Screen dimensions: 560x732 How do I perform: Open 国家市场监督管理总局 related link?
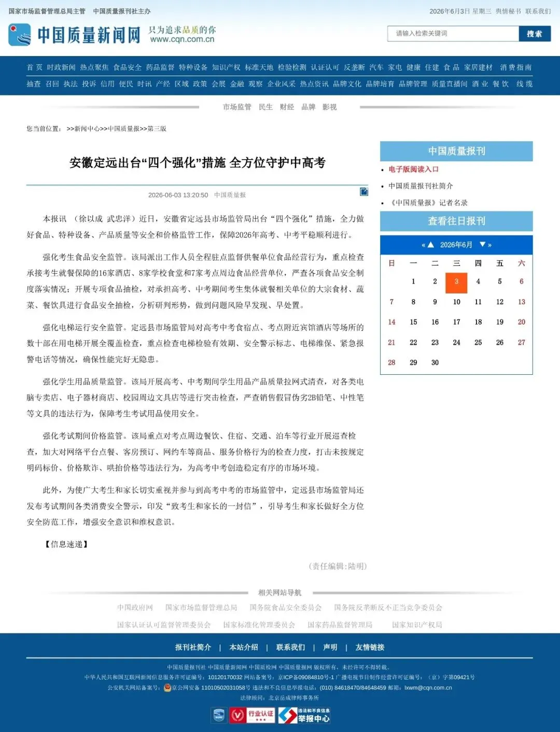(201, 608)
